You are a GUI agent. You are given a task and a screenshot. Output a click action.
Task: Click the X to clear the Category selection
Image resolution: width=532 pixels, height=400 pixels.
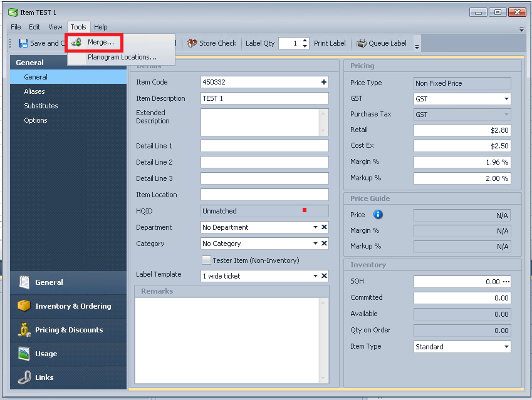pos(323,244)
